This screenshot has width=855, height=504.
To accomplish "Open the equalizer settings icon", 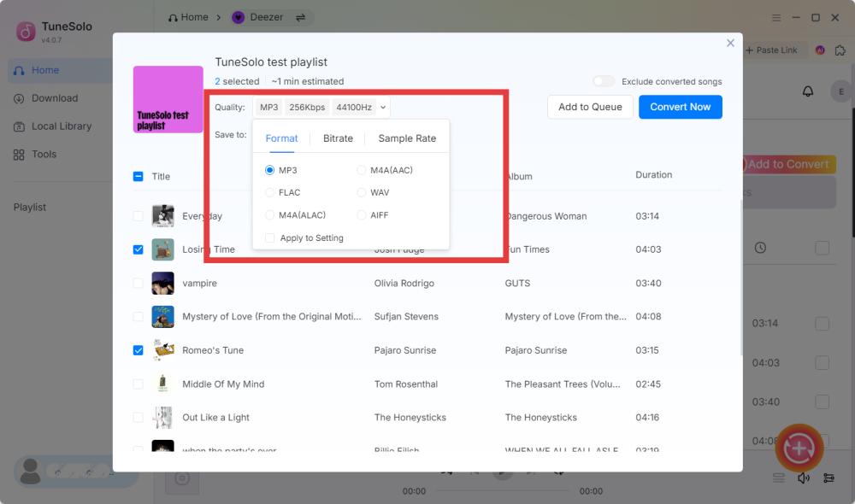I will click(x=828, y=478).
